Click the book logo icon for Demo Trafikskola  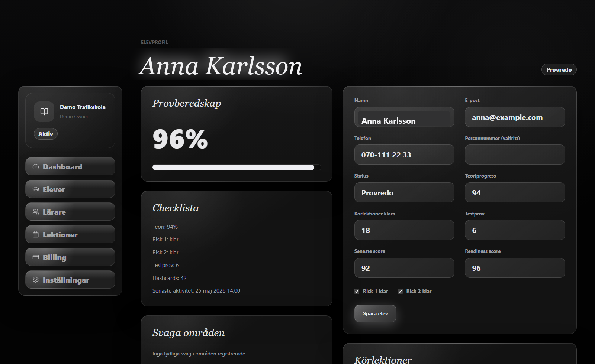pyautogui.click(x=44, y=111)
